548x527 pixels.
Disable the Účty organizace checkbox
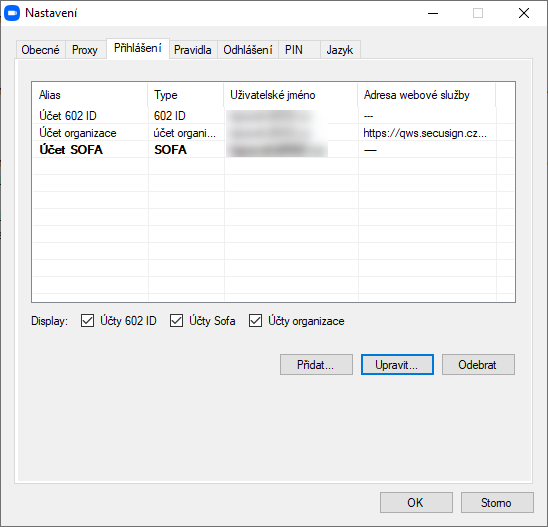(x=255, y=320)
